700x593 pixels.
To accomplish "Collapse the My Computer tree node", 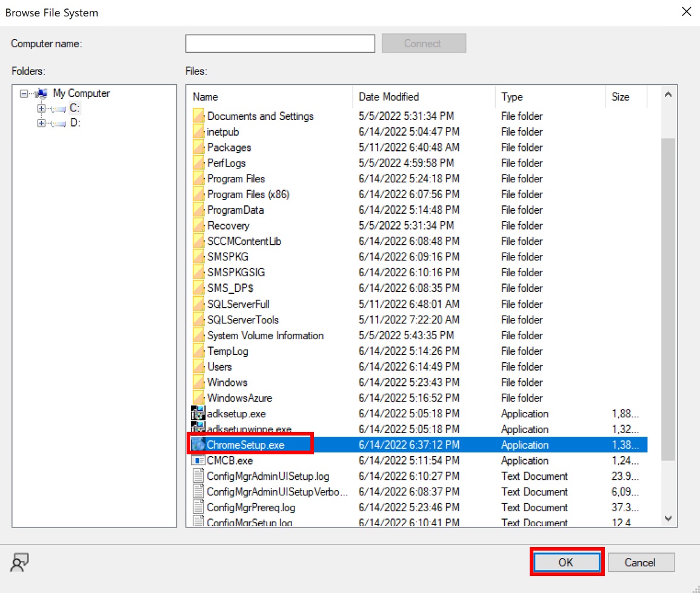I will pyautogui.click(x=24, y=94).
